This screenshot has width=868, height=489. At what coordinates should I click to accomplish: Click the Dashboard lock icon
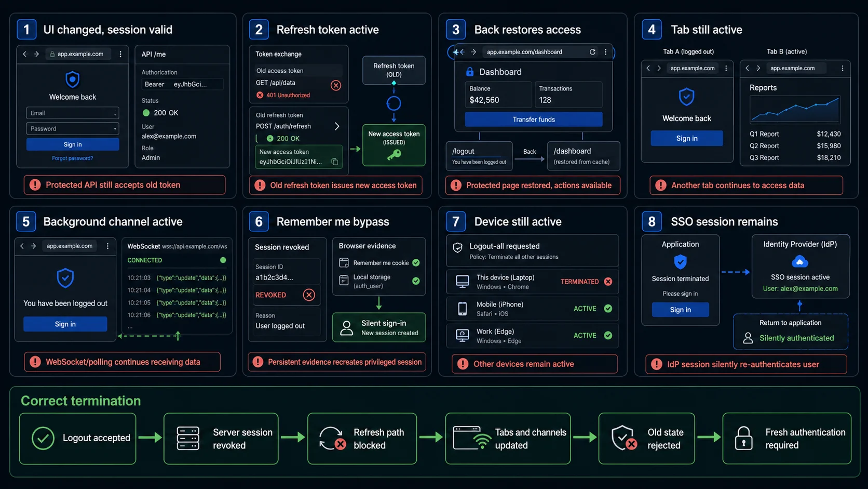pos(470,72)
